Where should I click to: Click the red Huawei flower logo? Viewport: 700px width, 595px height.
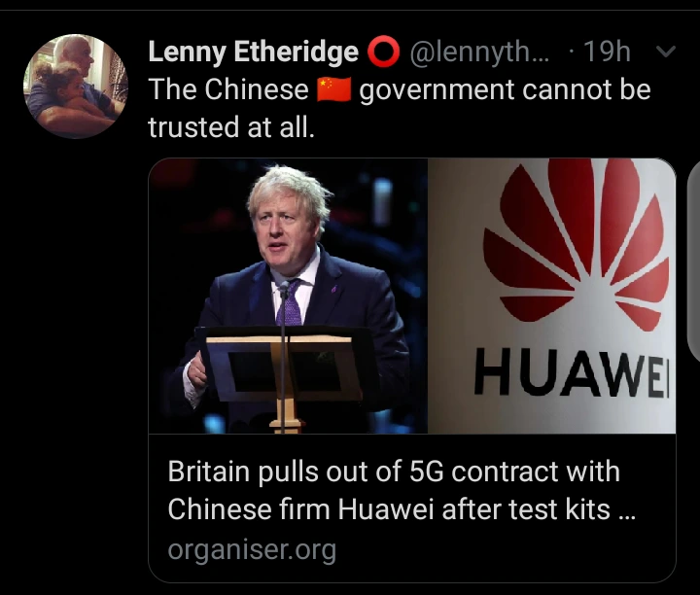click(x=577, y=245)
